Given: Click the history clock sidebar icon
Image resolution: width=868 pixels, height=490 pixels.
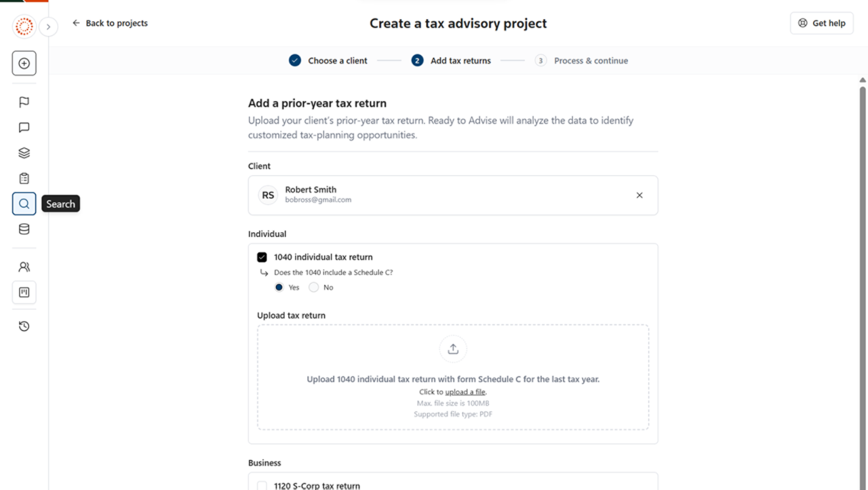Looking at the screenshot, I should point(24,326).
